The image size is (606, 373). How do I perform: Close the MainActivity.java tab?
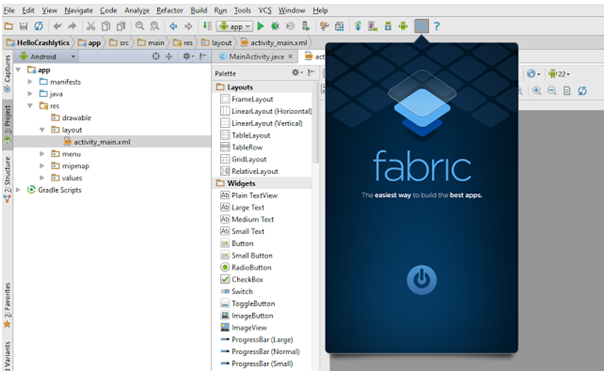click(290, 57)
